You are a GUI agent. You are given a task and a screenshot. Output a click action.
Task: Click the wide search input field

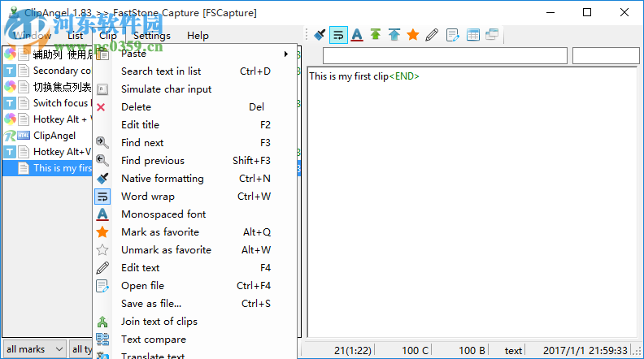(x=445, y=55)
